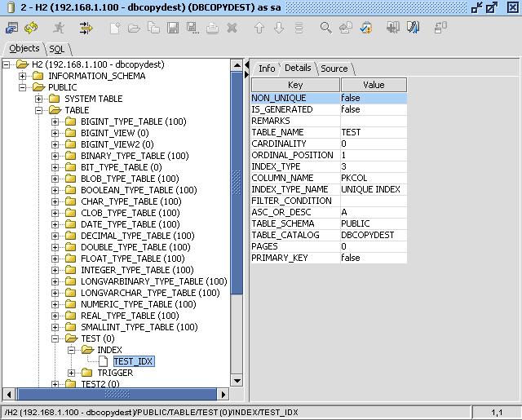Click the open folder toolbar icon
The image size is (522, 420).
click(134, 28)
